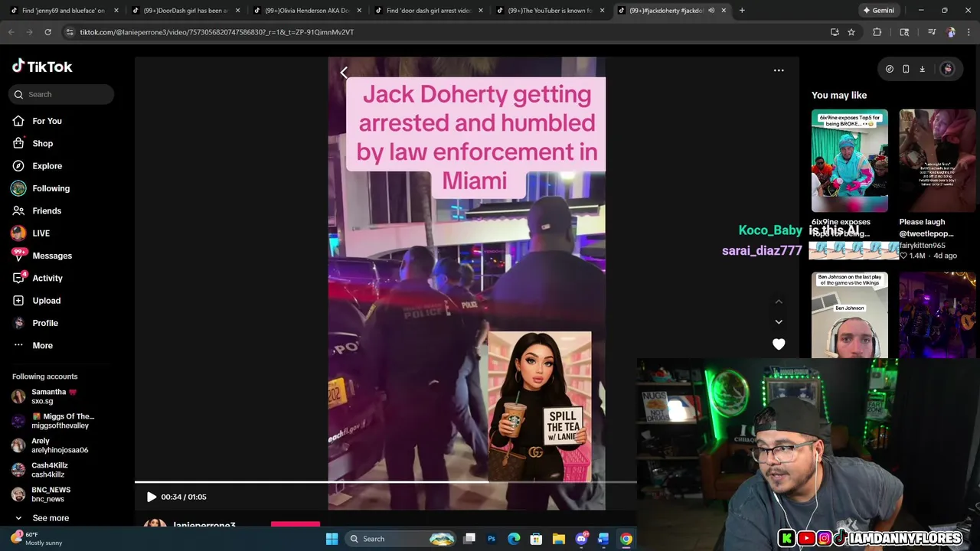Viewport: 980px width, 551px height.
Task: Click the install app icon in address bar
Action: [835, 32]
